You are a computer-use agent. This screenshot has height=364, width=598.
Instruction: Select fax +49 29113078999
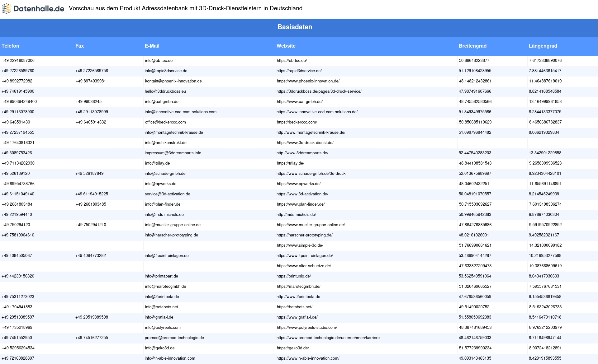click(92, 112)
